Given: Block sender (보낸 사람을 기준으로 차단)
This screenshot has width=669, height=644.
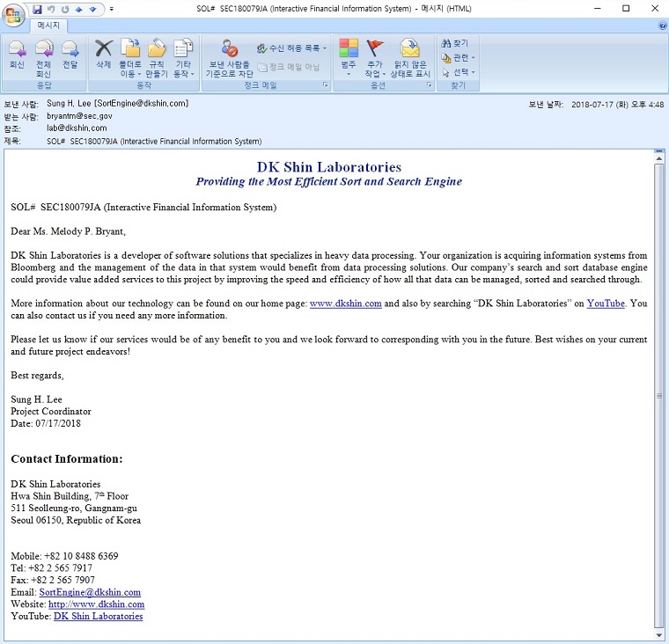Looking at the screenshot, I should [x=229, y=56].
